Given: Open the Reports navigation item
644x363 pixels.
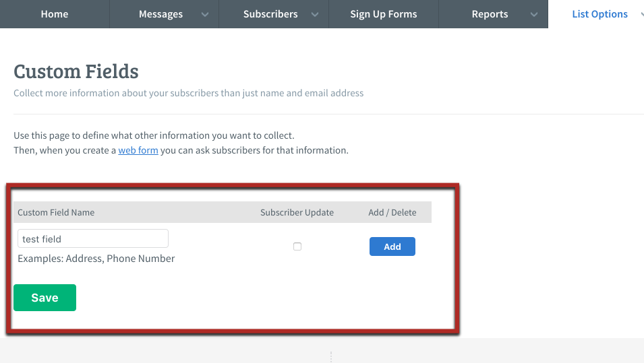Looking at the screenshot, I should (490, 14).
